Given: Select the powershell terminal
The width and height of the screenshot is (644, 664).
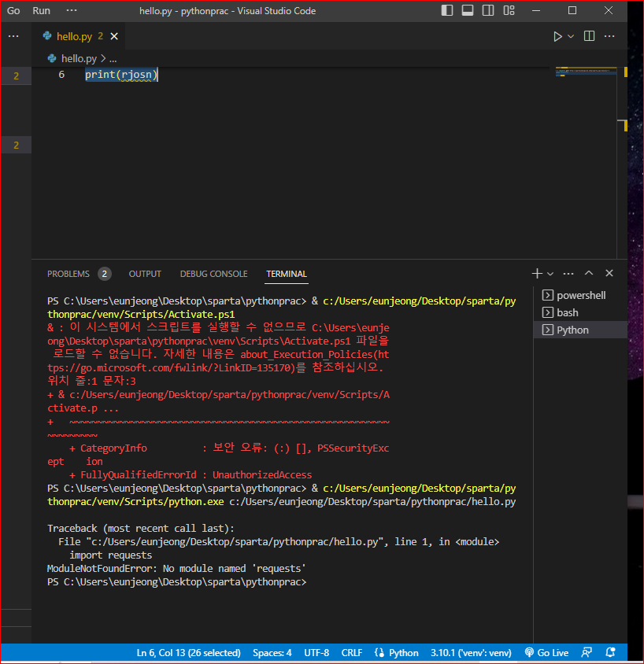Looking at the screenshot, I should (580, 295).
